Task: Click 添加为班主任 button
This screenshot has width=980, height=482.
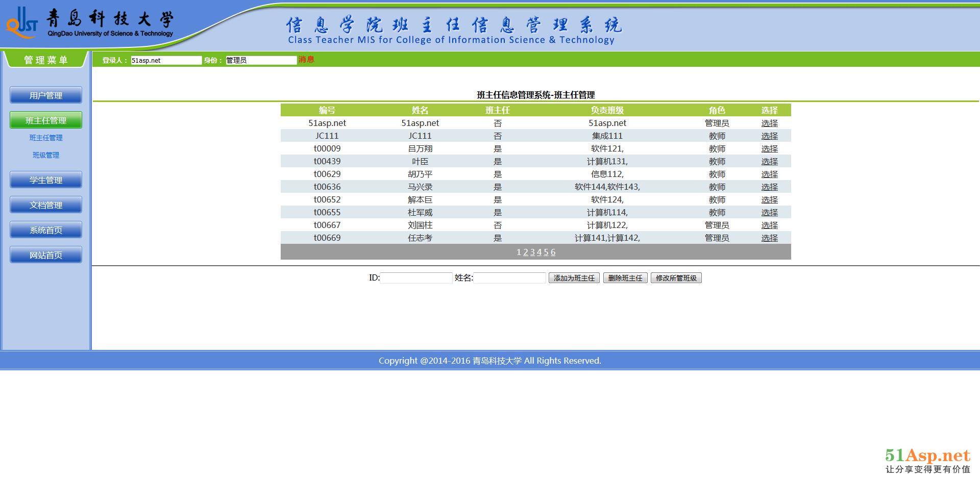Action: 574,278
